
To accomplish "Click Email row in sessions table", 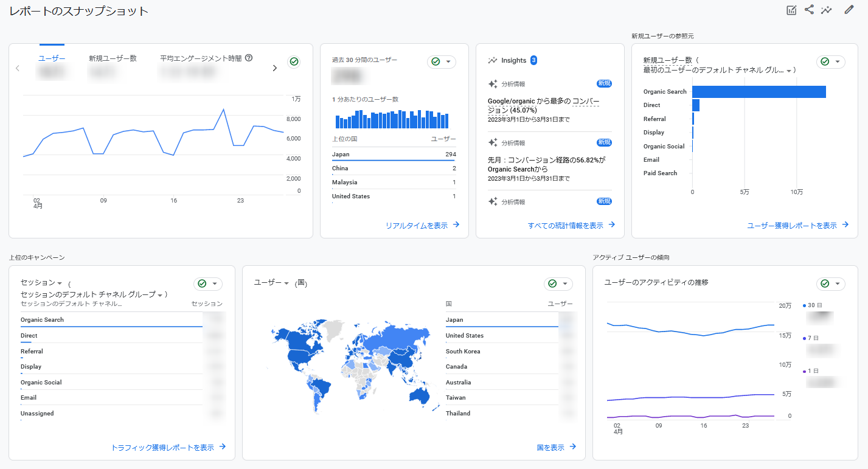I will point(122,398).
